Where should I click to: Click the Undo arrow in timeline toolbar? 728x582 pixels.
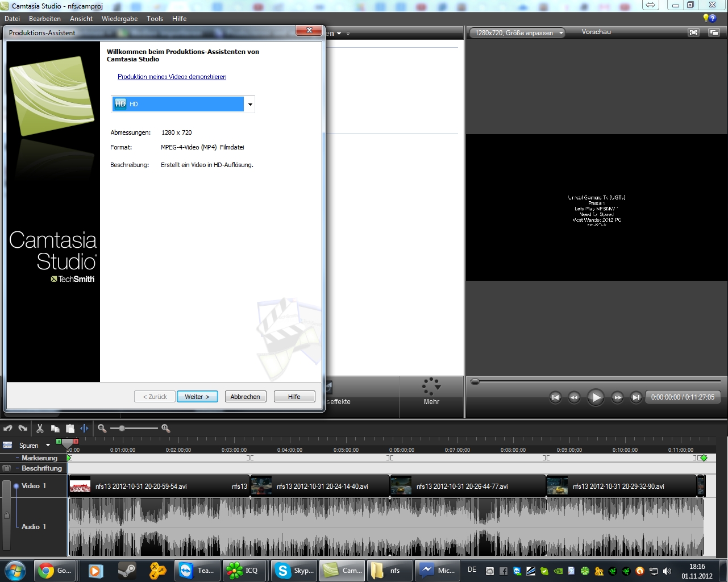coord(8,429)
